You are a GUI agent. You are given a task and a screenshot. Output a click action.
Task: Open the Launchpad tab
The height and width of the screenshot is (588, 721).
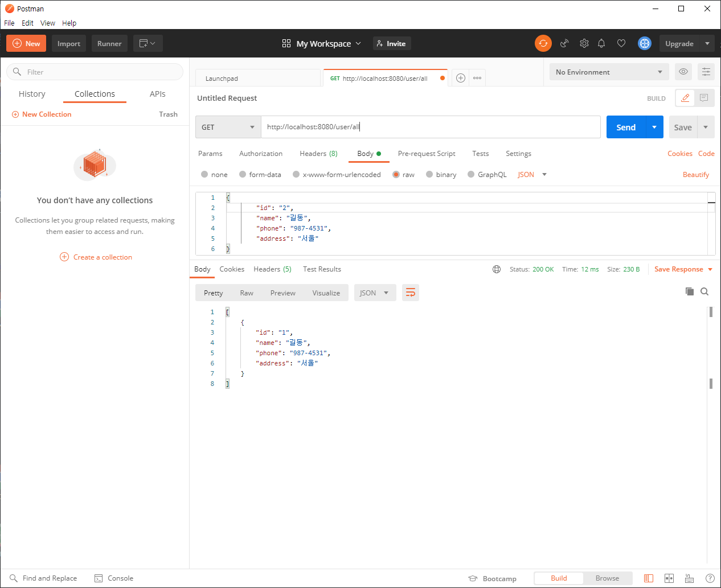[x=258, y=78]
